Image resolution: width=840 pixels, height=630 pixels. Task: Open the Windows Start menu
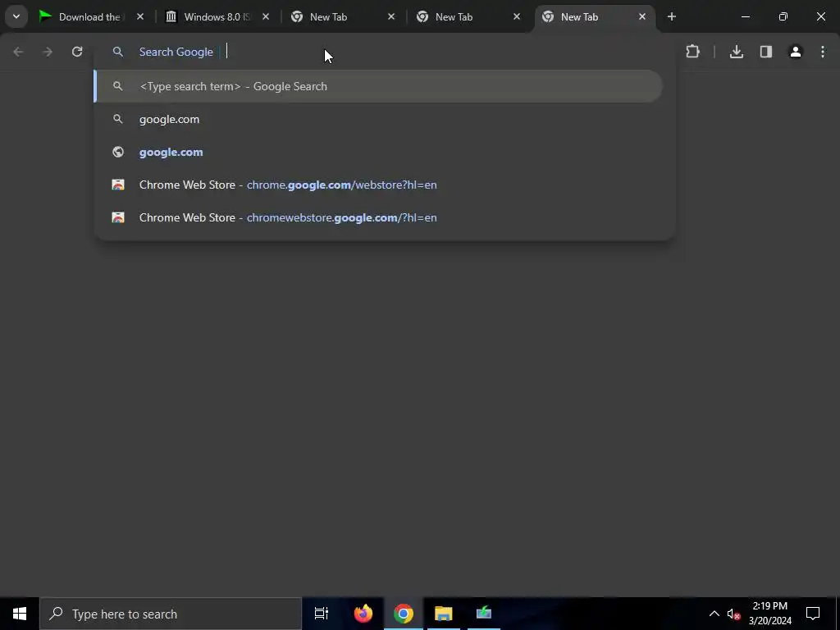coord(20,614)
